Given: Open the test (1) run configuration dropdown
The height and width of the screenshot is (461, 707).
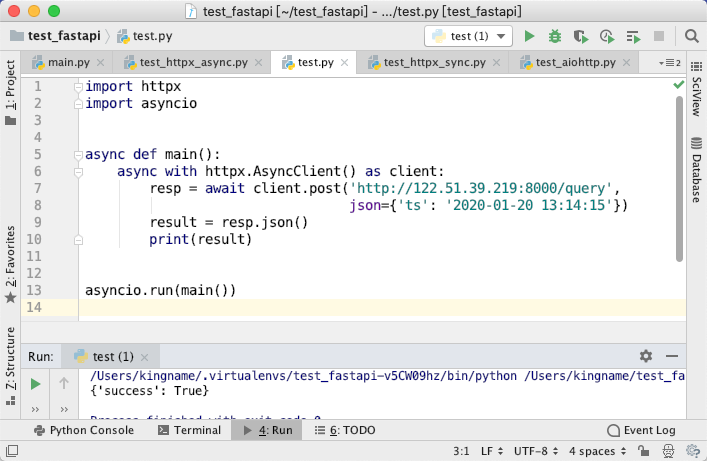Looking at the screenshot, I should click(x=468, y=36).
